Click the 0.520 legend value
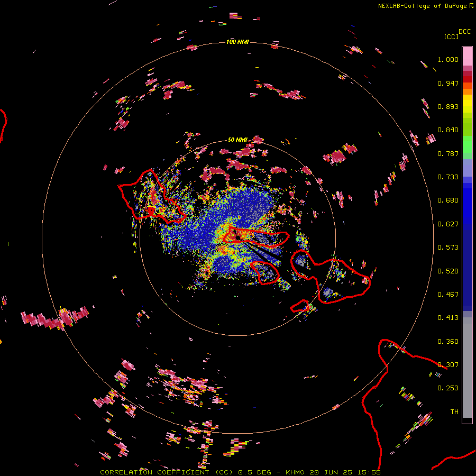Image resolution: width=476 pixels, height=476 pixels. coord(448,271)
